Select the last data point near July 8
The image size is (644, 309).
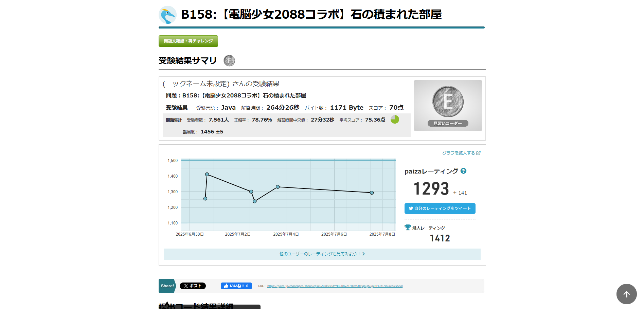[x=372, y=193]
